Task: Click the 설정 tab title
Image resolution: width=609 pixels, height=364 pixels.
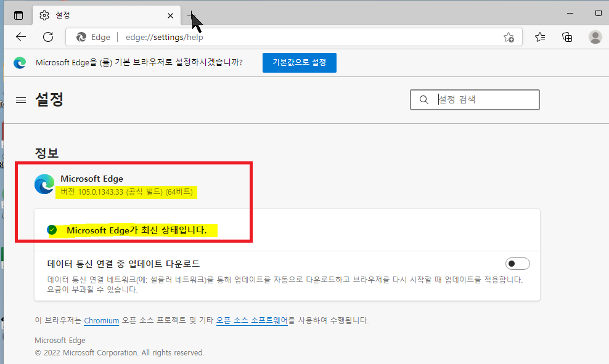Action: (x=62, y=15)
